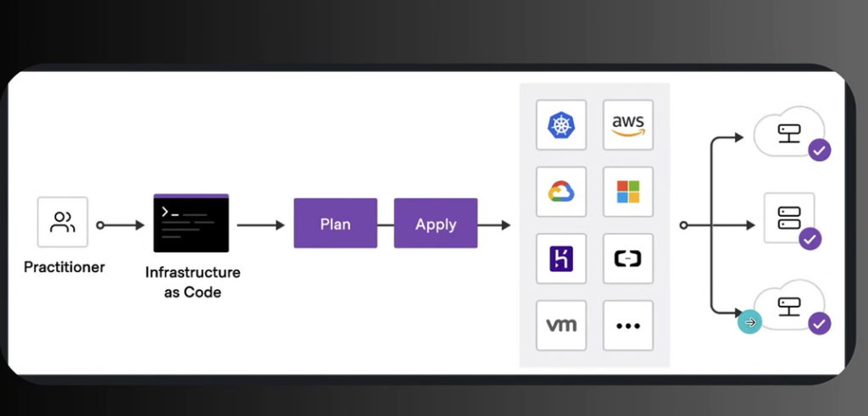Click the Practitioner people icon

pyautogui.click(x=63, y=222)
